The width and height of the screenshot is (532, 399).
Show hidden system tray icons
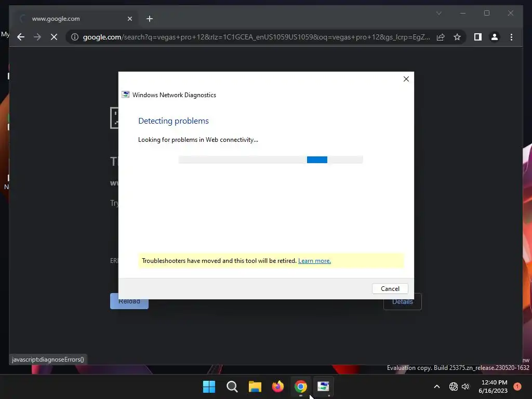(x=437, y=387)
